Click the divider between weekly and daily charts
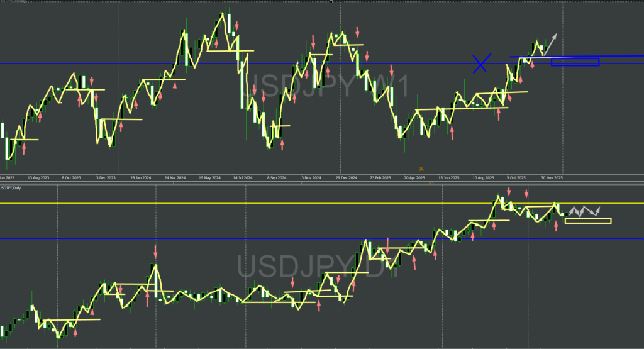The height and width of the screenshot is (349, 644). (x=322, y=183)
